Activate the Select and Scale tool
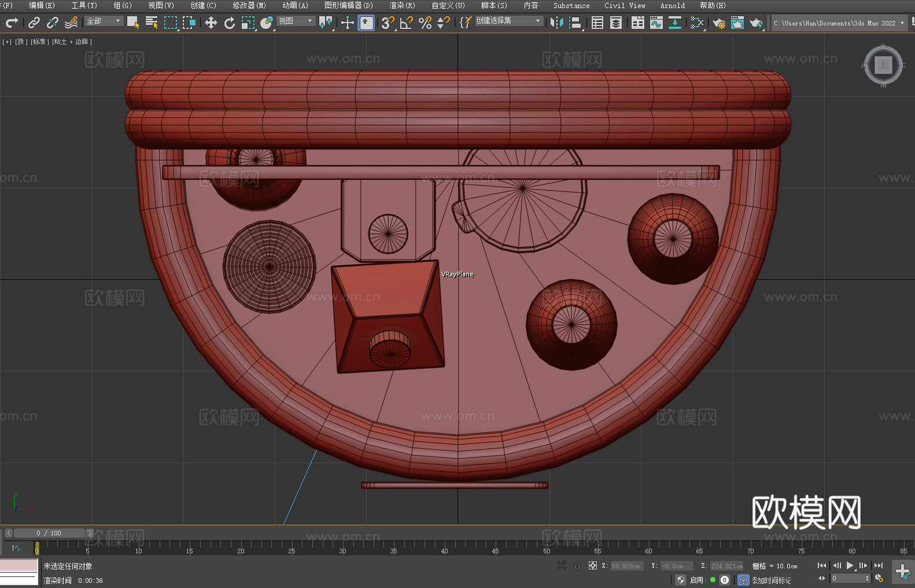The width and height of the screenshot is (915, 588). click(248, 23)
